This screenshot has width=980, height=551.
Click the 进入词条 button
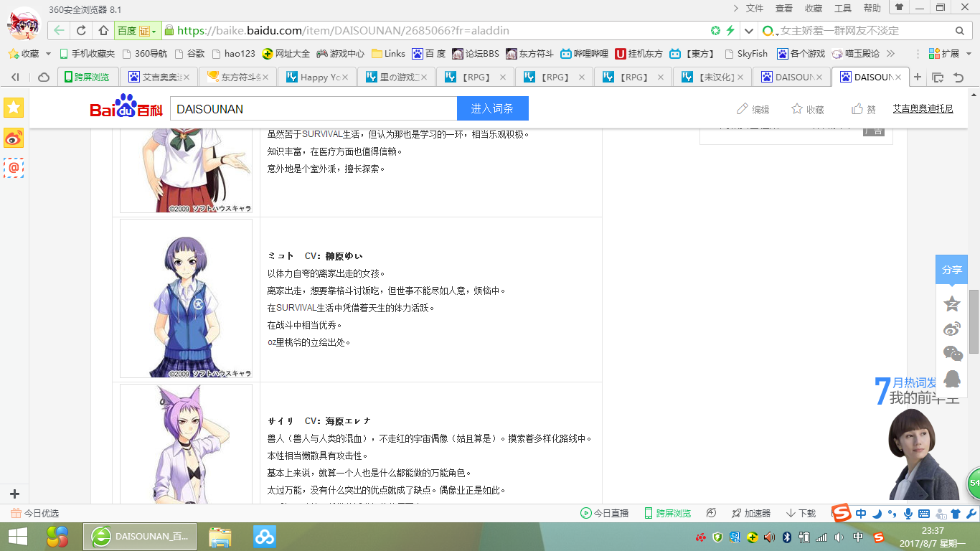(492, 108)
